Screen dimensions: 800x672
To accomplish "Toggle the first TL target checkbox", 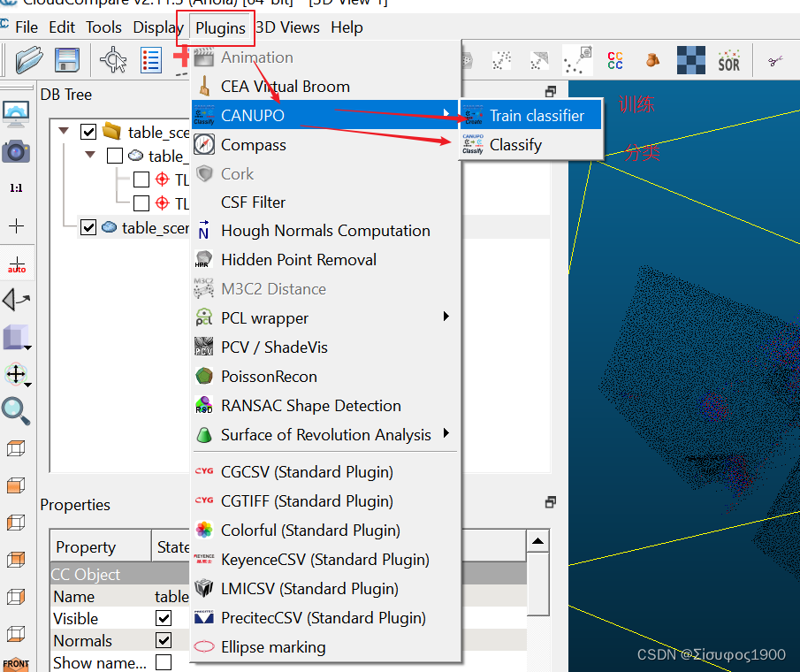I will pos(141,179).
